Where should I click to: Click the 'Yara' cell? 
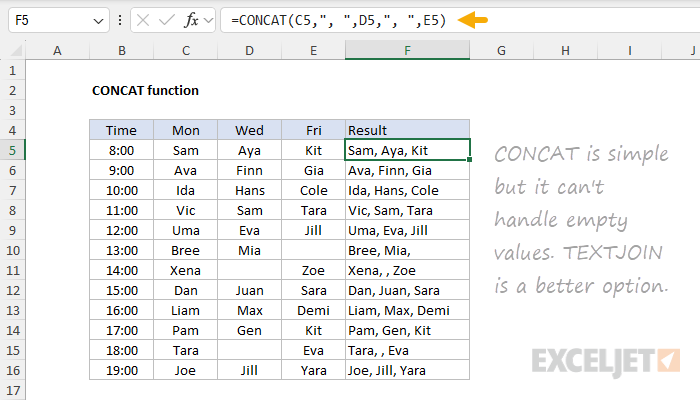coord(313,371)
